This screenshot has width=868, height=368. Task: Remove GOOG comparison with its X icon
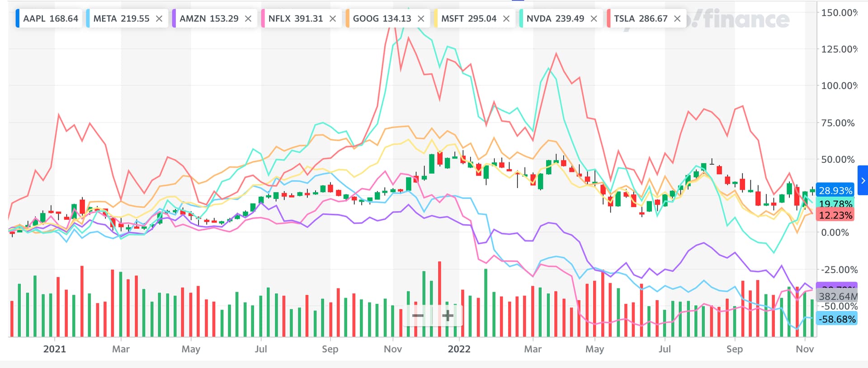[421, 19]
